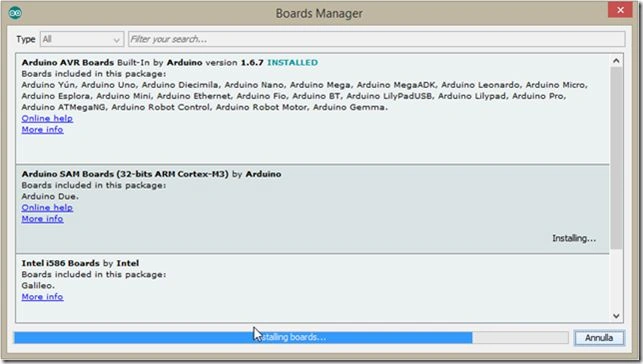Open More info link under Arduino SAM Boards
643x364 pixels.
[42, 219]
